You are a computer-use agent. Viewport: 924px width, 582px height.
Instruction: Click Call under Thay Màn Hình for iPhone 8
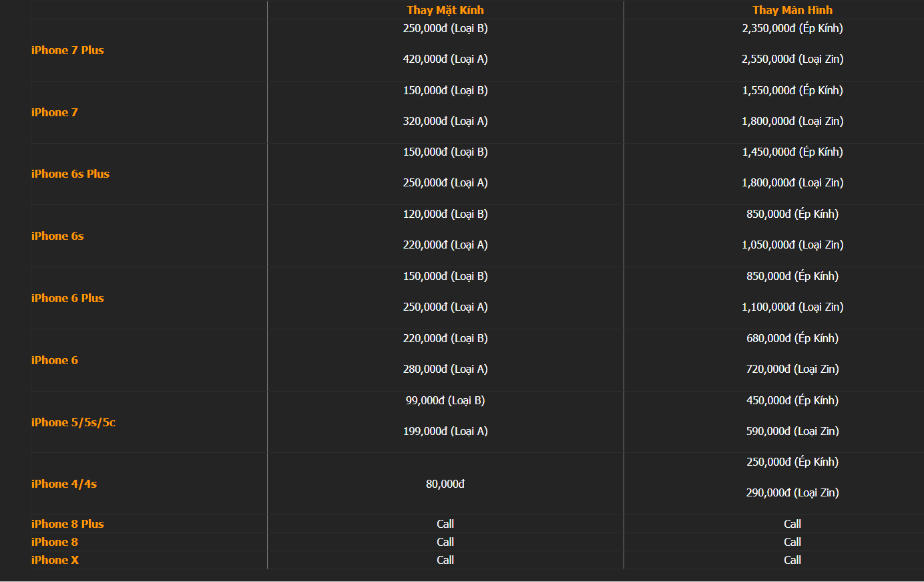792,542
